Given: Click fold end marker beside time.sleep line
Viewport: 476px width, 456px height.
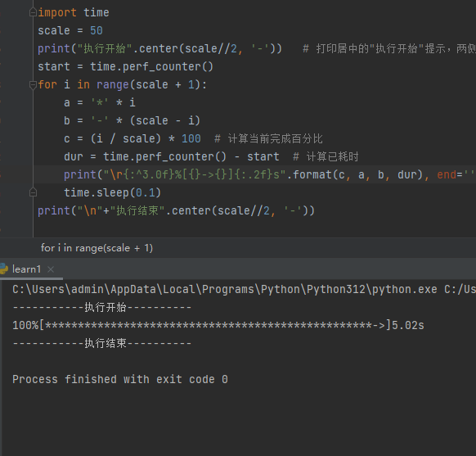Looking at the screenshot, I should point(33,192).
